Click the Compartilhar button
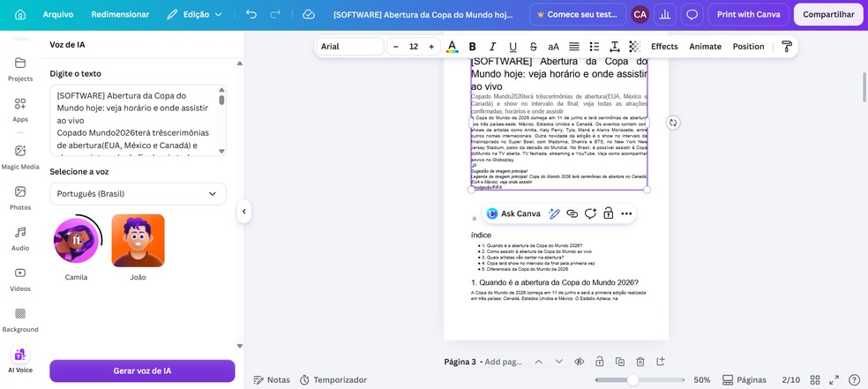868x389 pixels. (828, 14)
